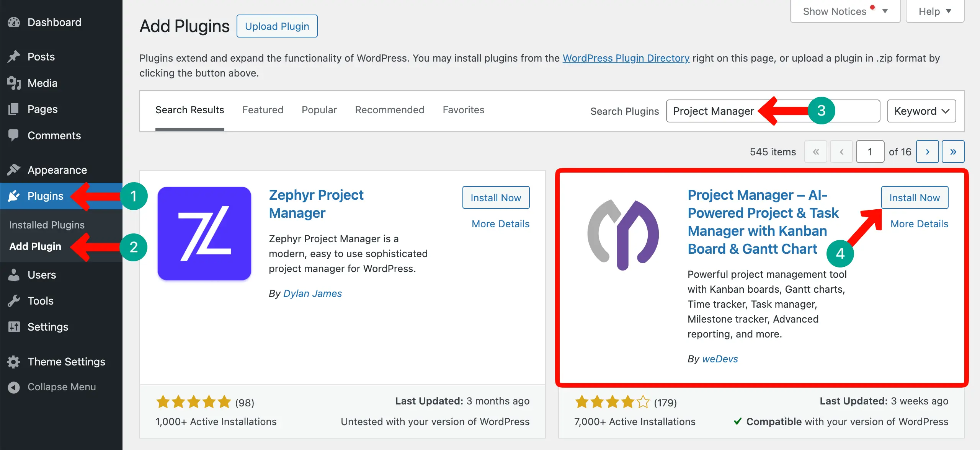Switch to the Featured plugins tab
Screen dimensions: 980x450
click(x=263, y=110)
